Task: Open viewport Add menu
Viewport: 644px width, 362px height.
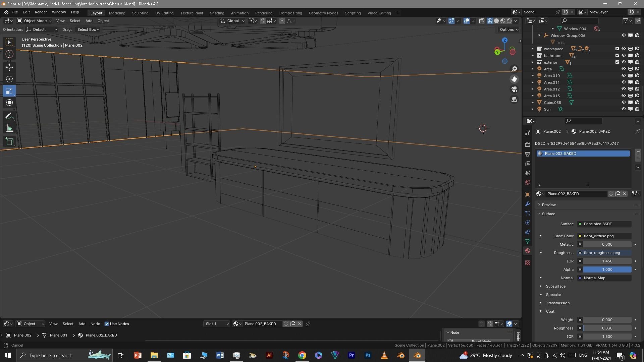Action: 89,21
